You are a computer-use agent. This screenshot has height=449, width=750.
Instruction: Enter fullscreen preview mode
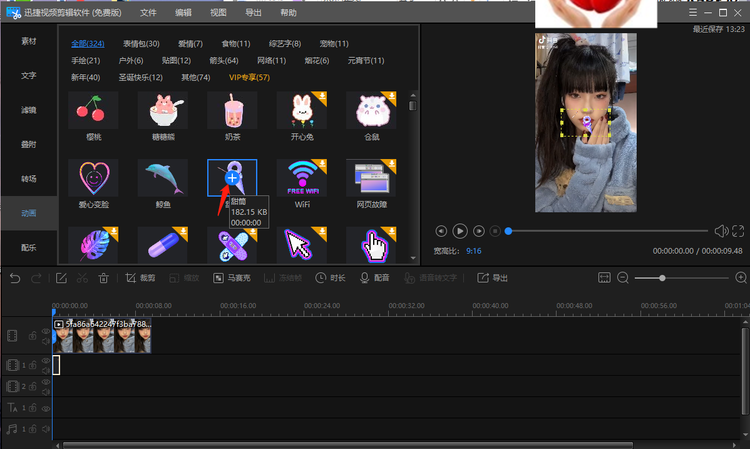738,231
